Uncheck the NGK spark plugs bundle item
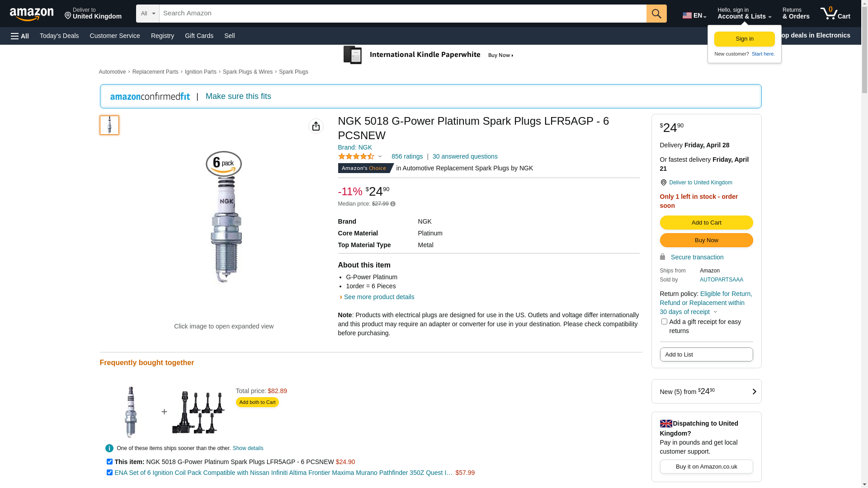The width and height of the screenshot is (868, 488). click(109, 462)
